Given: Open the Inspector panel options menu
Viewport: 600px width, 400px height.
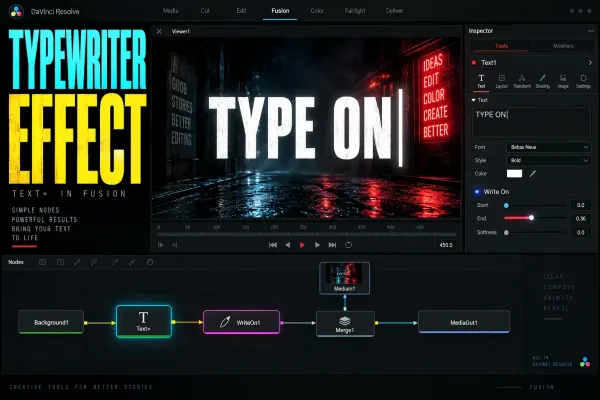Looking at the screenshot, I should click(591, 31).
